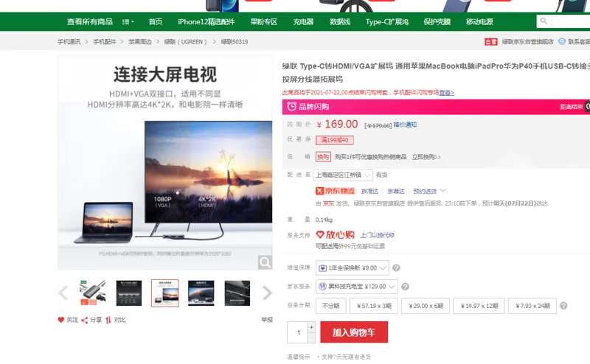Click the red 加入购物车 button
The image size is (590, 364).
tap(354, 332)
